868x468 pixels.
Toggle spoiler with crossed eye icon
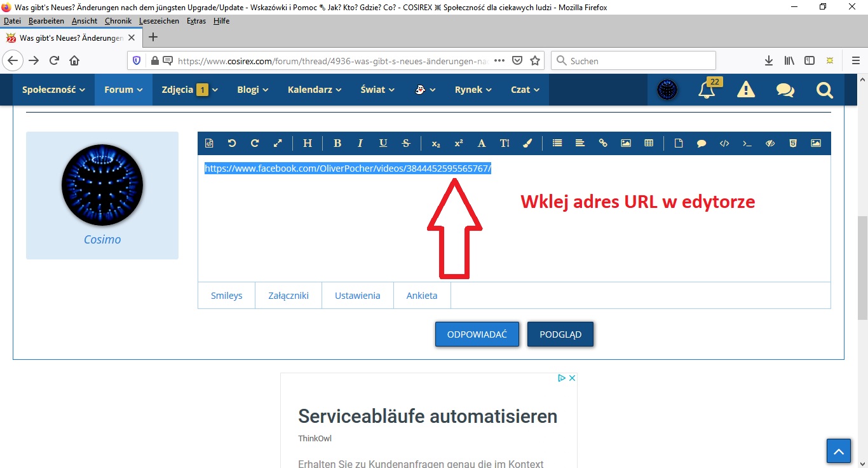(x=770, y=143)
